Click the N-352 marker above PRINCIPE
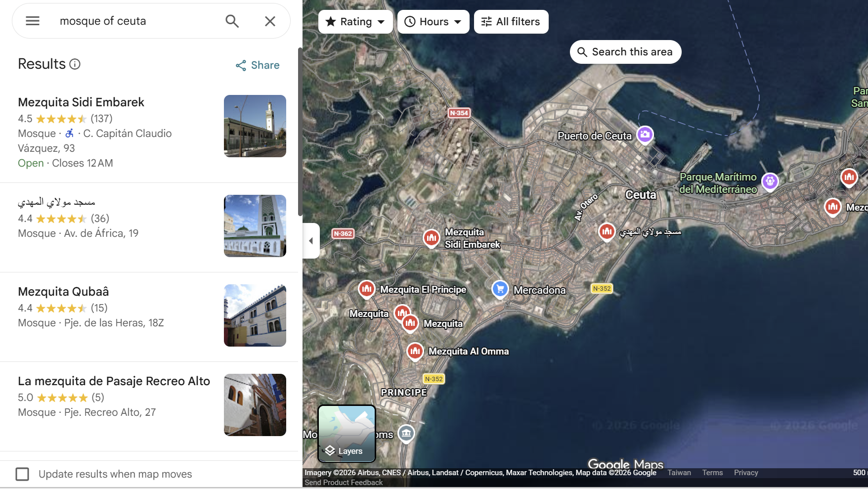The image size is (868, 489). pos(434,379)
